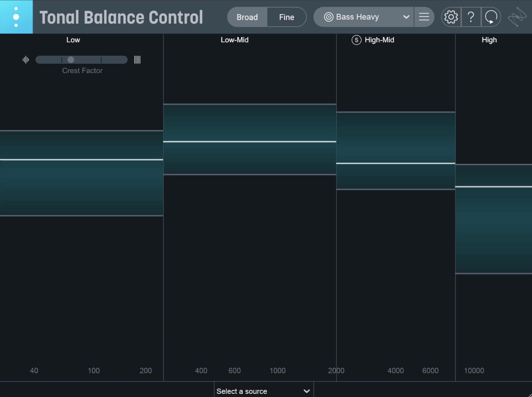Click the 10000 Hz frequency label

tap(474, 371)
